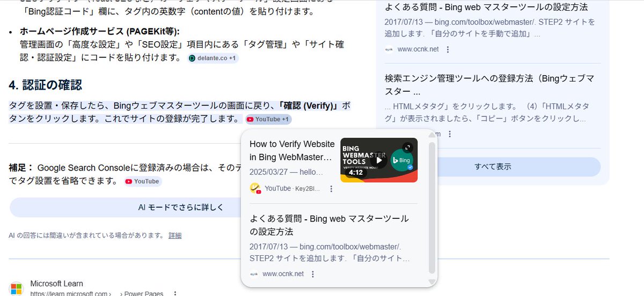Open three-dot menu beside www.ocnk.net in popup
The height and width of the screenshot is (296, 644).
click(x=313, y=274)
